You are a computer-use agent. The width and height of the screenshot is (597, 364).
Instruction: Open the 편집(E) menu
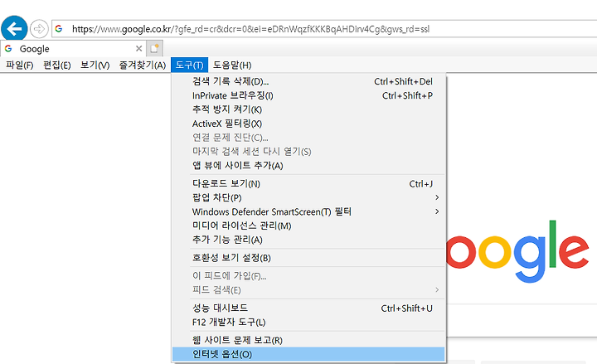(57, 66)
